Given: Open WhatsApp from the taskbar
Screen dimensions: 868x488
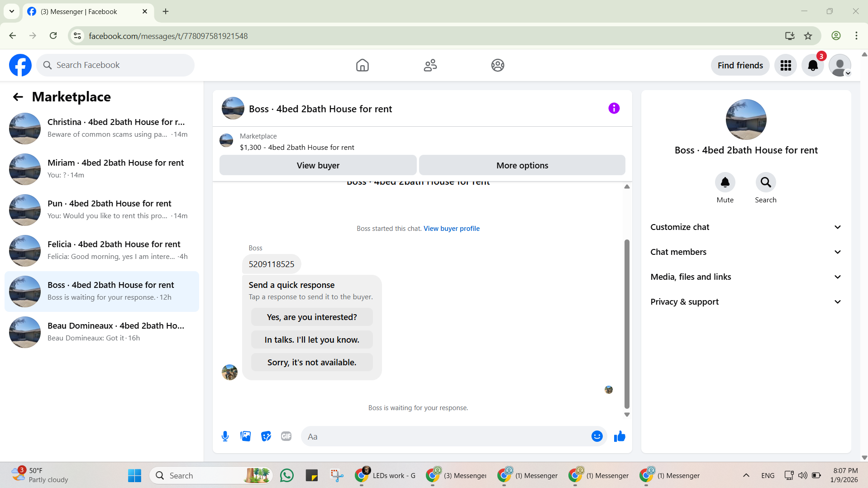Looking at the screenshot, I should (286, 475).
